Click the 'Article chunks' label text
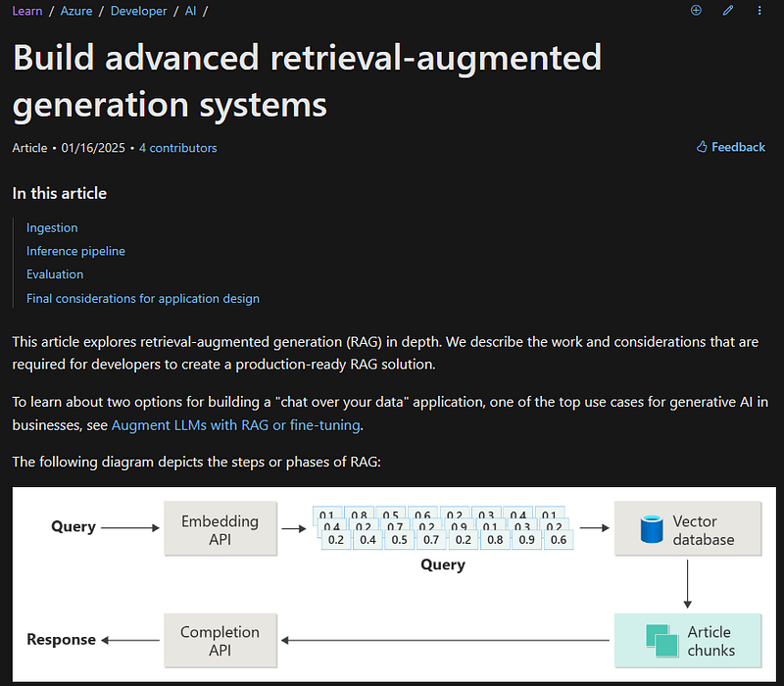 (711, 641)
